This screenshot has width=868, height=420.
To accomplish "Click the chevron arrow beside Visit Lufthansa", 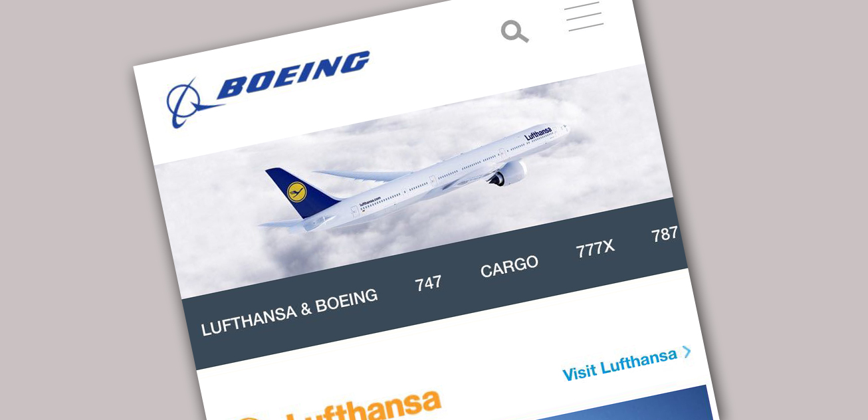I will pyautogui.click(x=687, y=352).
